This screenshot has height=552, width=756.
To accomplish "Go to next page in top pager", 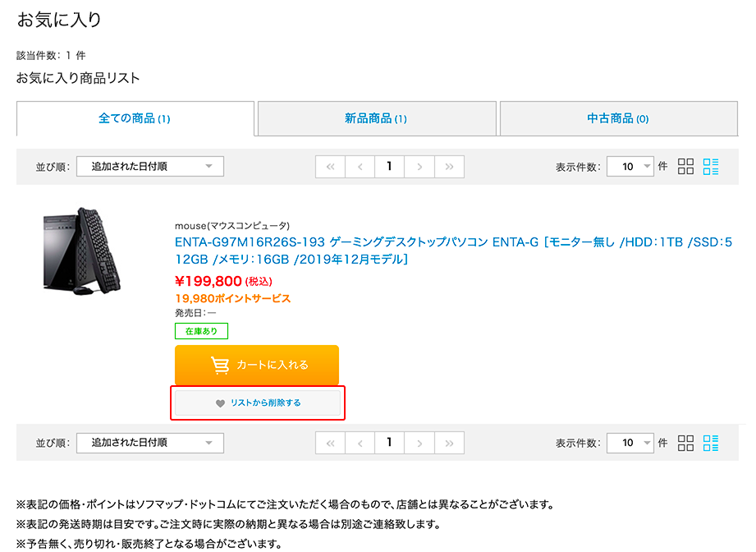I will click(x=419, y=167).
